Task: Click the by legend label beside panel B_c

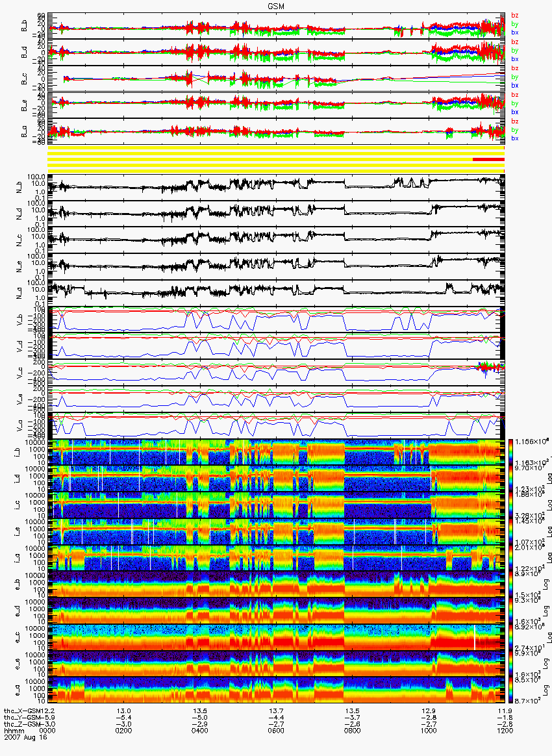Action: point(514,77)
